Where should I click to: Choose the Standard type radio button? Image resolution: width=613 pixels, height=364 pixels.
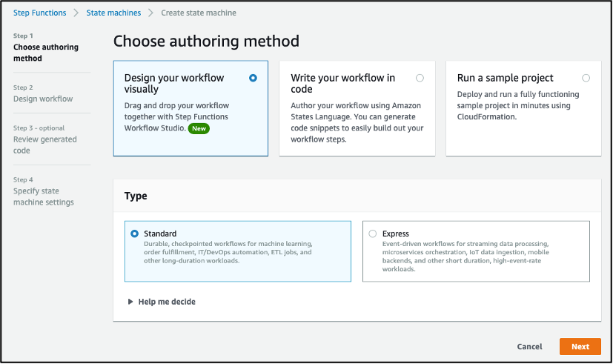[134, 234]
